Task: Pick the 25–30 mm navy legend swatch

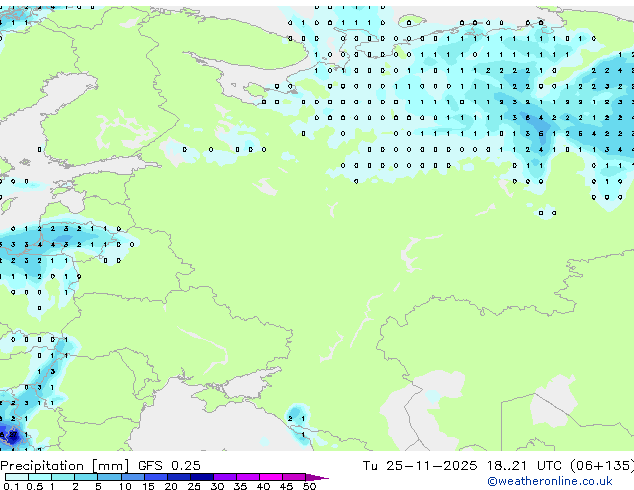Action: coord(201,477)
